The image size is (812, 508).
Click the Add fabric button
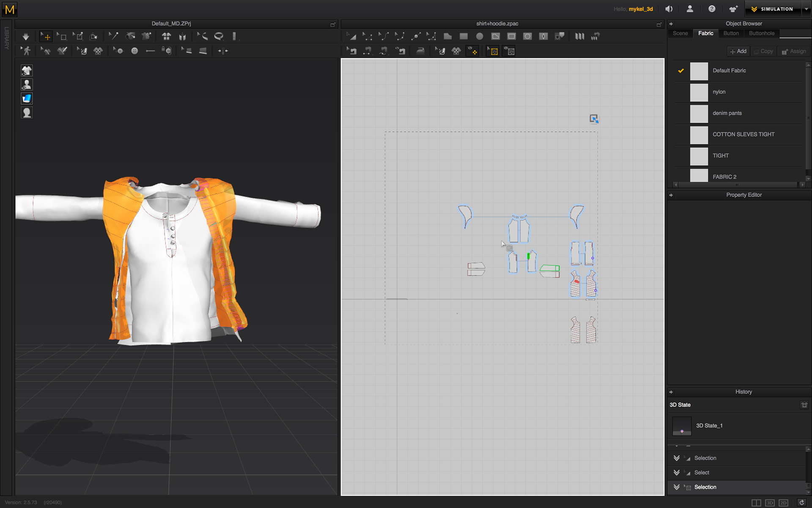738,51
